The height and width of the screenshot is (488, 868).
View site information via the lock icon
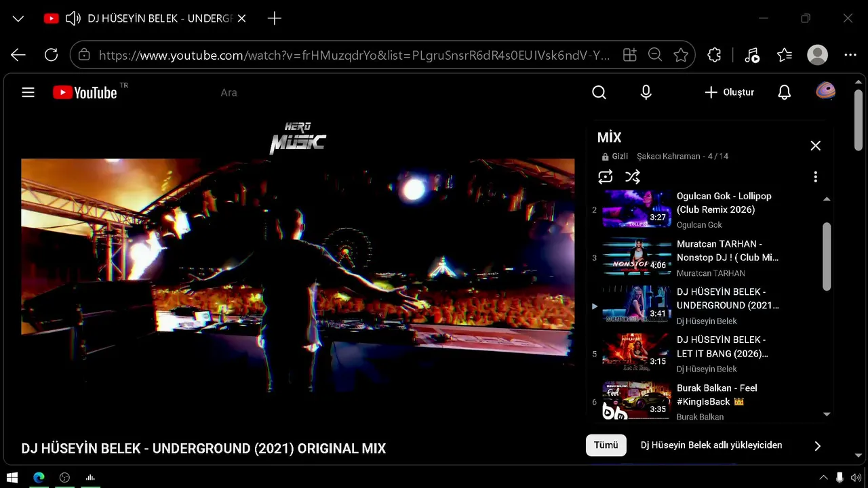[x=84, y=55]
